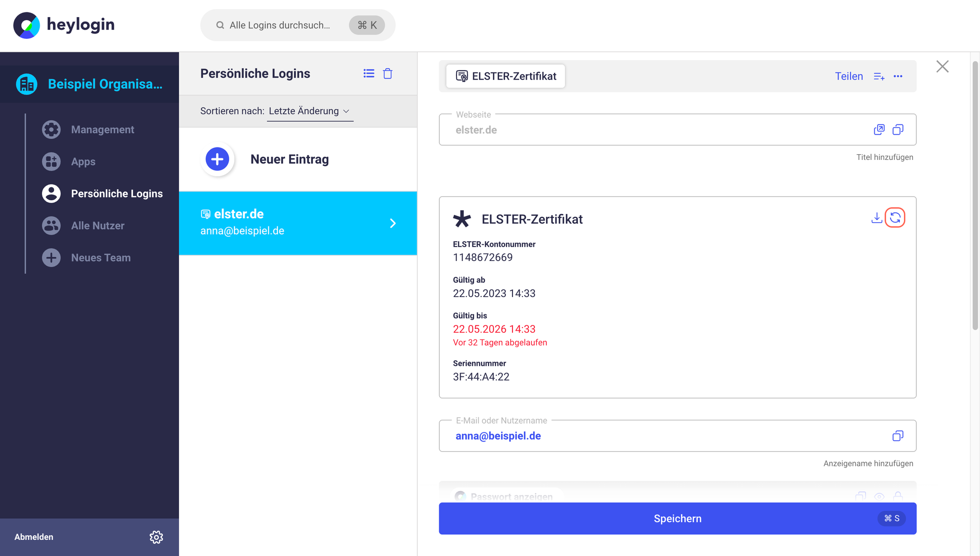Select Alle Nutzer in sidebar
Viewport: 980px width, 556px height.
tap(98, 226)
